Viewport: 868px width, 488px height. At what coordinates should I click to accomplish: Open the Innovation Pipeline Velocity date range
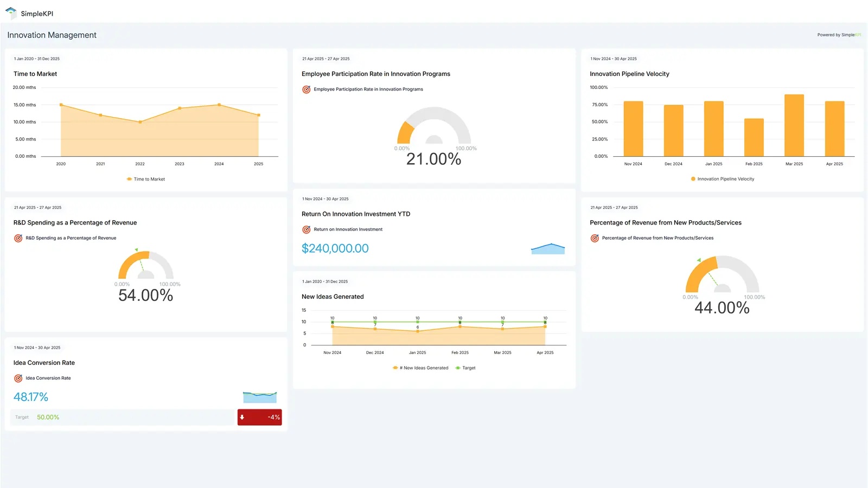tap(613, 59)
